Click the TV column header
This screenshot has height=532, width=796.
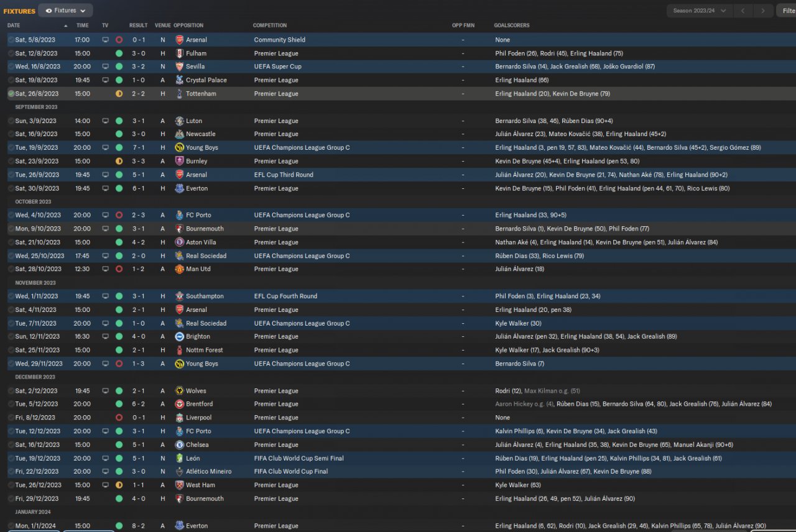click(x=105, y=25)
